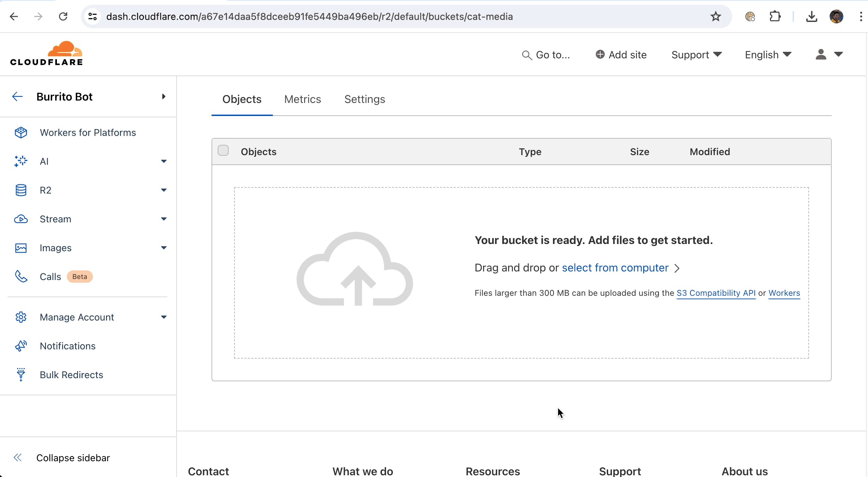The height and width of the screenshot is (477, 868).
Task: Switch to the Settings tab
Action: pyautogui.click(x=364, y=99)
